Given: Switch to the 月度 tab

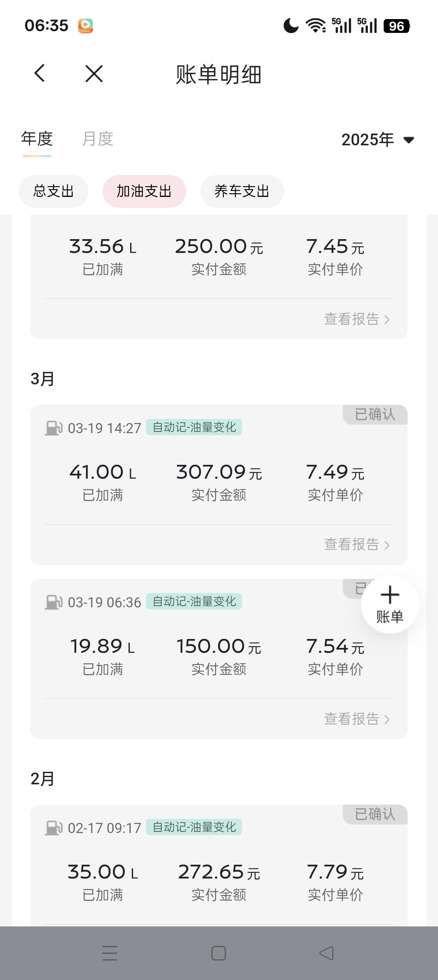Looking at the screenshot, I should pos(98,139).
